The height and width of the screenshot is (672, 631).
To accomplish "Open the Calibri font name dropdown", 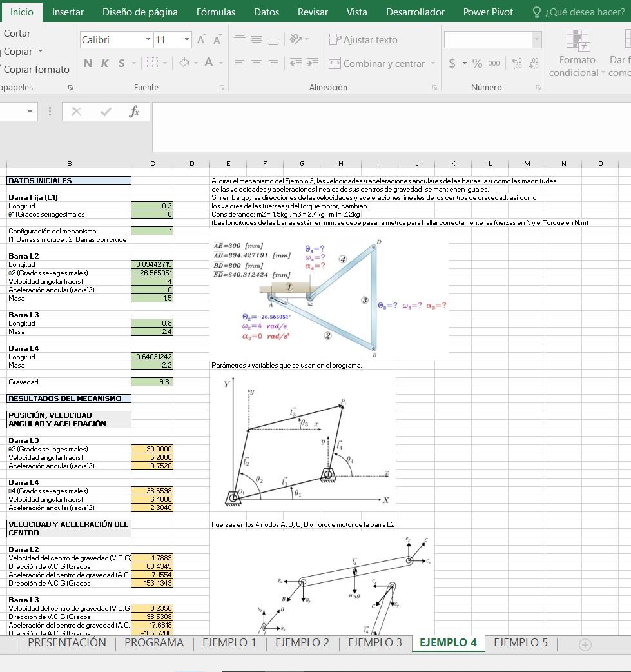I will pos(148,40).
